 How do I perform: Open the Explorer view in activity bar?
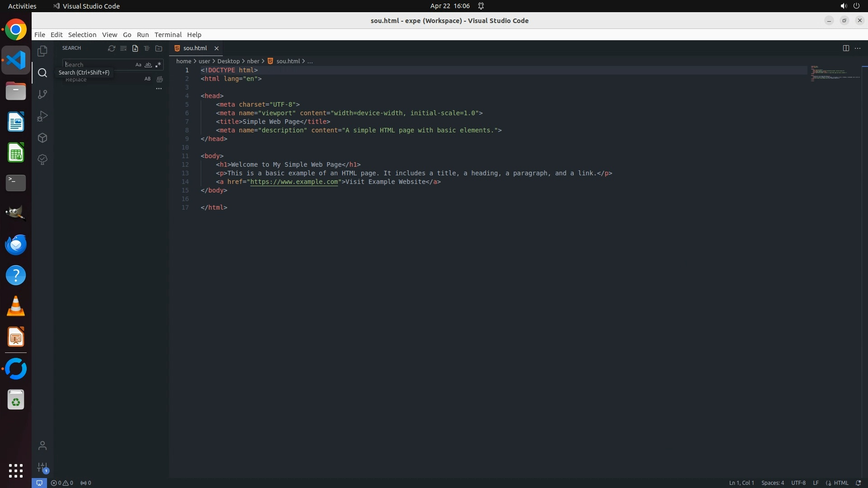(42, 51)
